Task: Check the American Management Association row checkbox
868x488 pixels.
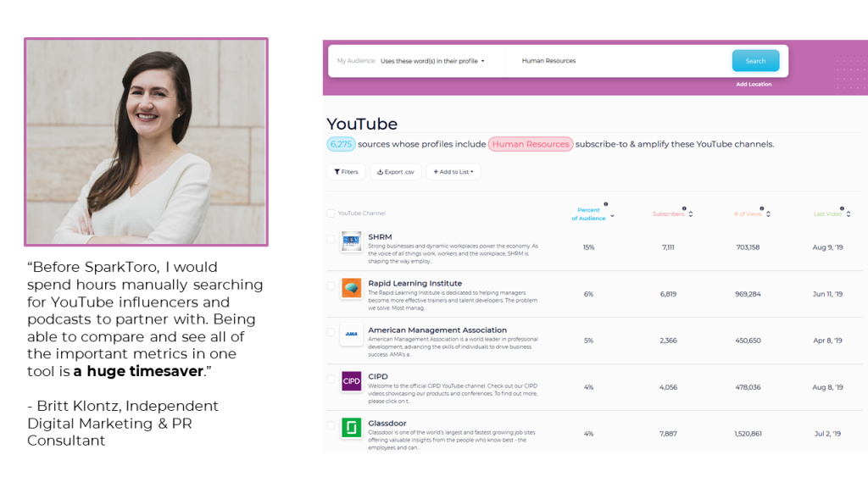Action: 331,332
